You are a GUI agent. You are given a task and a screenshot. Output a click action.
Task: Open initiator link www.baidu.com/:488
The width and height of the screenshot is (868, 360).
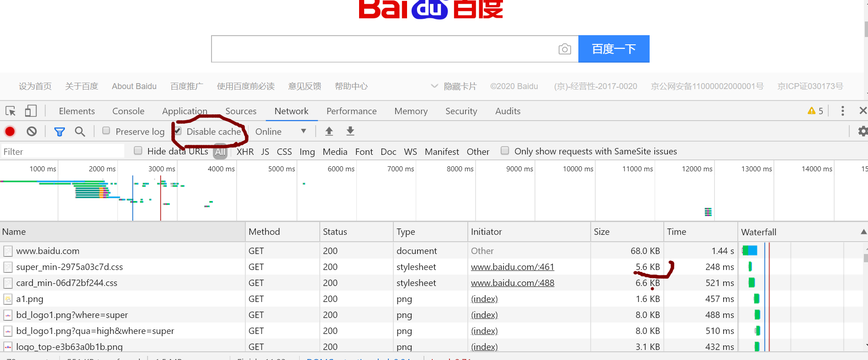tap(513, 283)
